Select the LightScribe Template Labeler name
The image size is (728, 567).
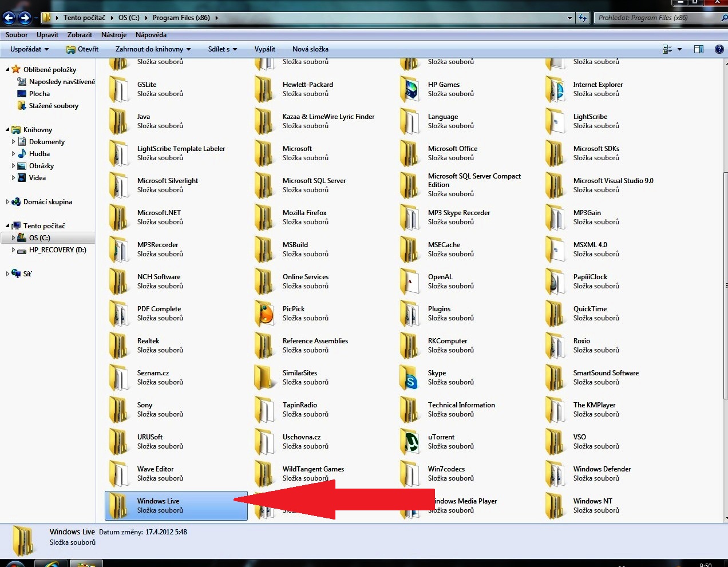(181, 149)
